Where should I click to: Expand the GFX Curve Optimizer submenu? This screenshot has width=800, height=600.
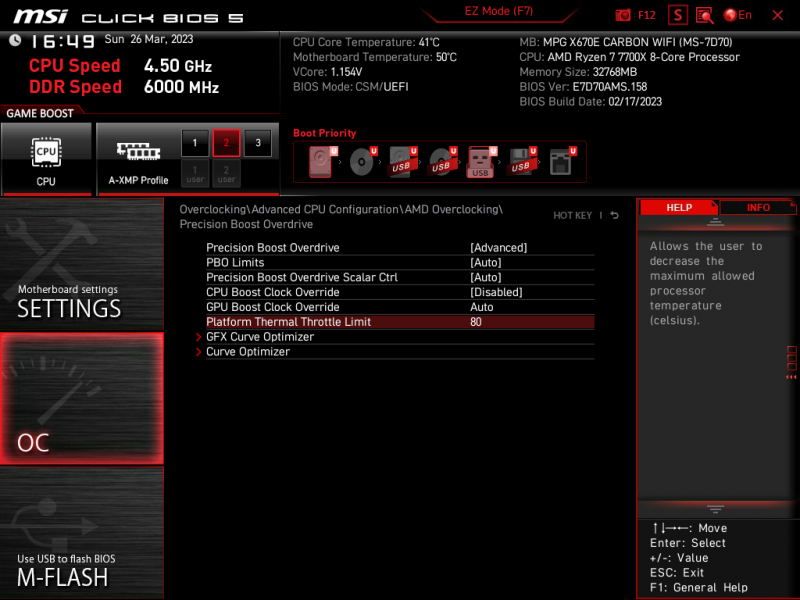tap(400, 337)
